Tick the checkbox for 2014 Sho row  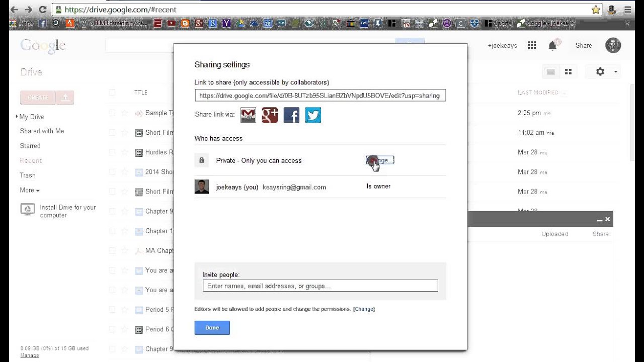112,172
